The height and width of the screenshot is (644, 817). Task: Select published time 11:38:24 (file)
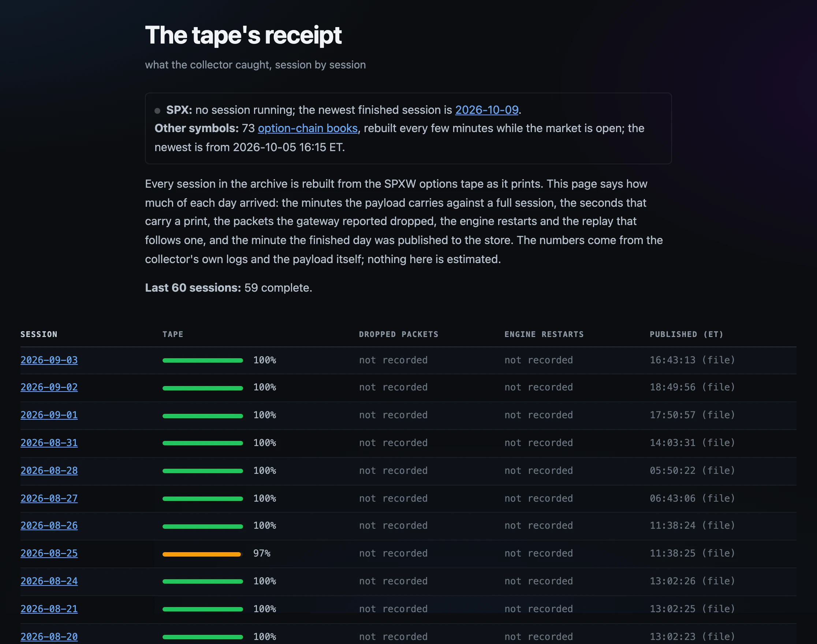pyautogui.click(x=692, y=525)
